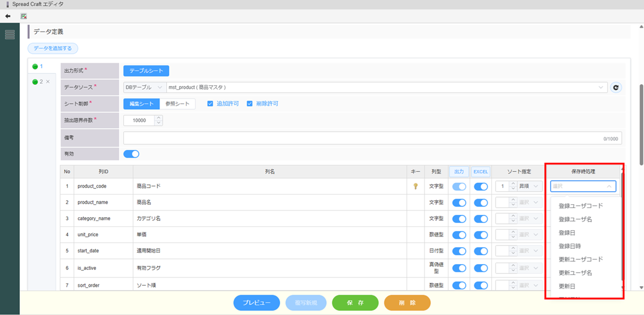Screen dimensions: 644x315
Task: Decrease the product_code sort order with down arrow
Action: 513,189
